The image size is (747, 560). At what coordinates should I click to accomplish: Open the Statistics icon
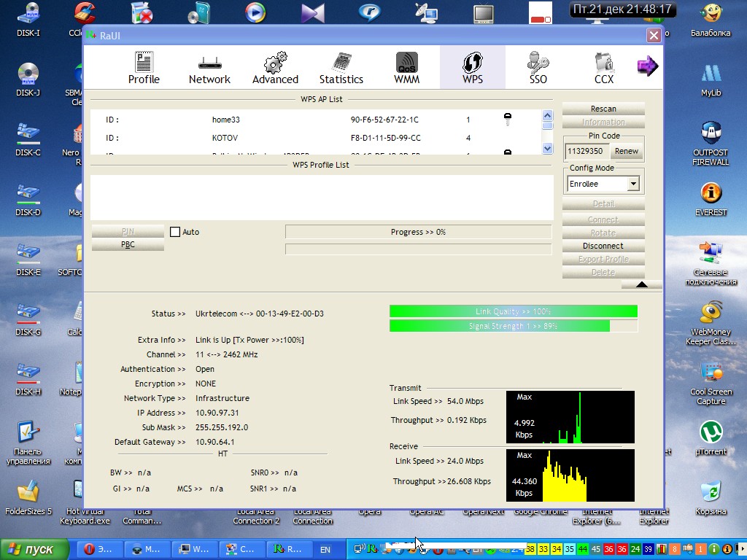(341, 68)
